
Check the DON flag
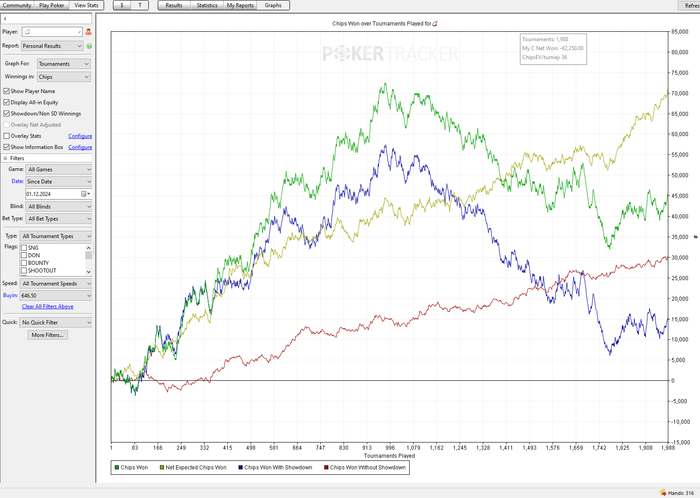coord(24,255)
